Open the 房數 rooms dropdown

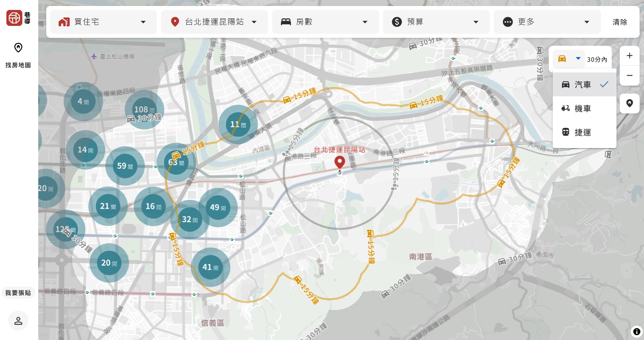click(325, 22)
